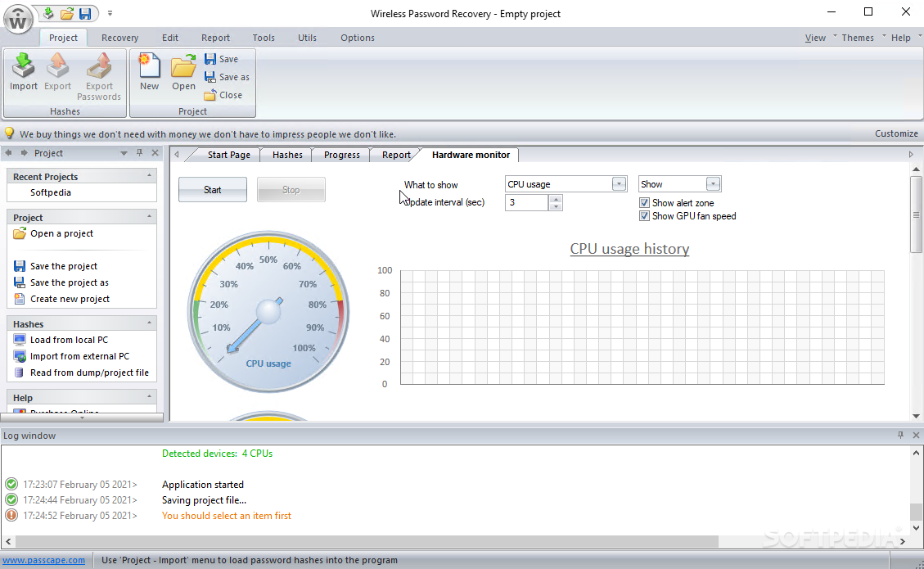Toggle Show alert zone checkbox

tap(644, 203)
